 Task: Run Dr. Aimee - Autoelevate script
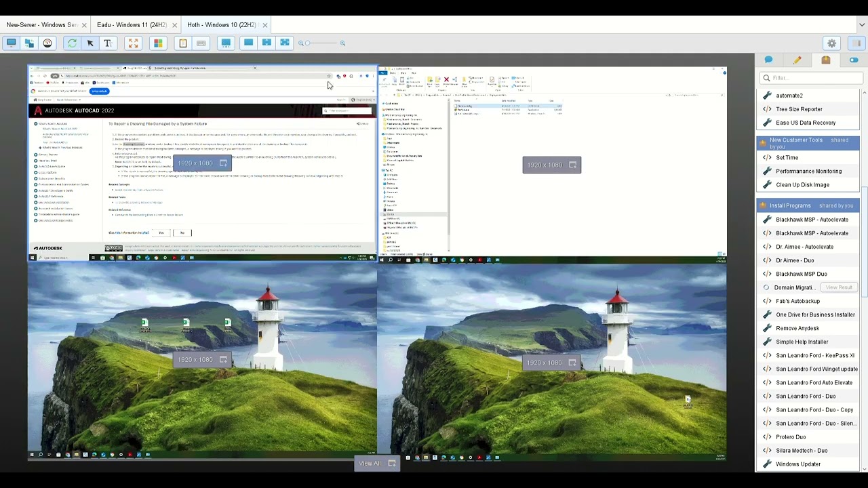808,247
